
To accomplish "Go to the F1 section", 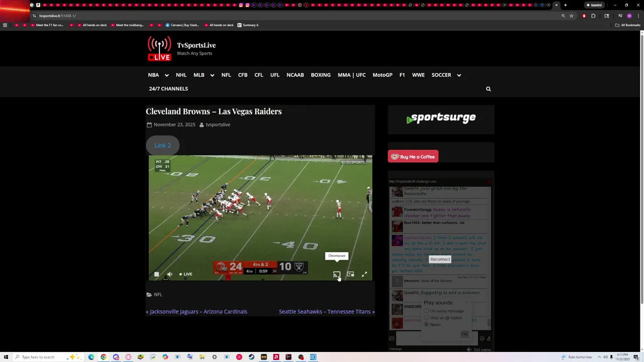I will (402, 75).
